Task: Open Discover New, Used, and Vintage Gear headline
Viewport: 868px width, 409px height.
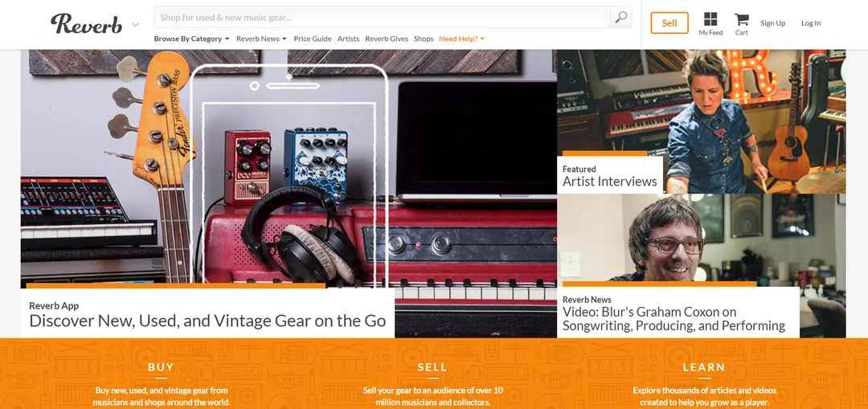Action: point(207,321)
